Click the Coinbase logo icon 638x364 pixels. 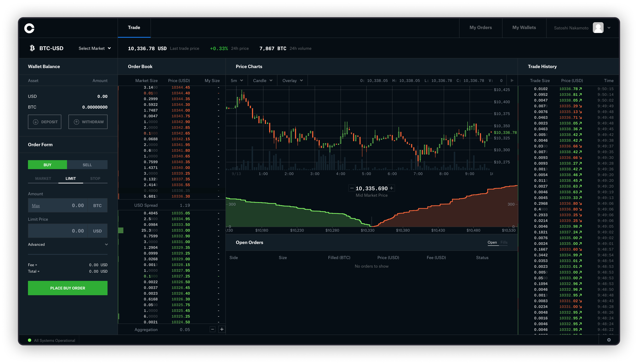30,28
